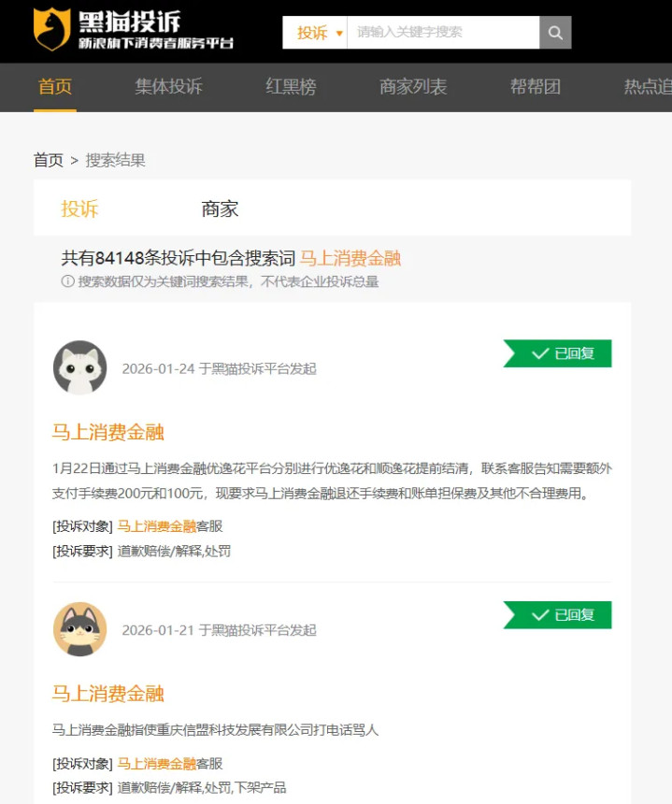
Task: Focus the 请输入关键字搜索 search box
Action: [443, 33]
